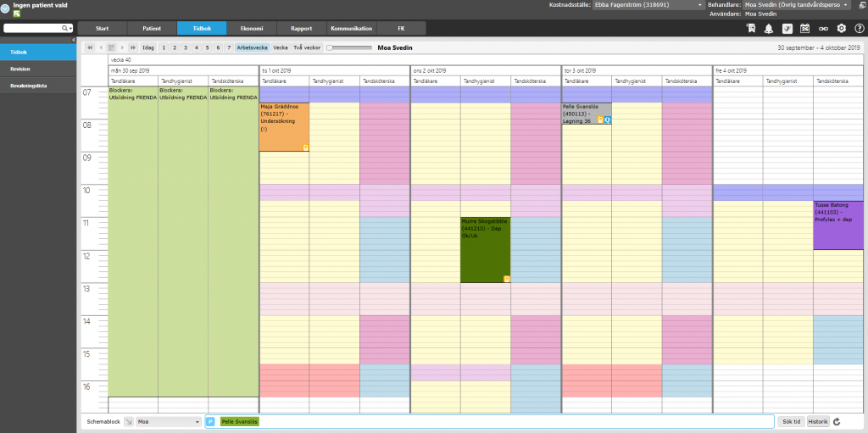Click the calendar 26 icon in top bar
The image size is (868, 433).
point(805,28)
